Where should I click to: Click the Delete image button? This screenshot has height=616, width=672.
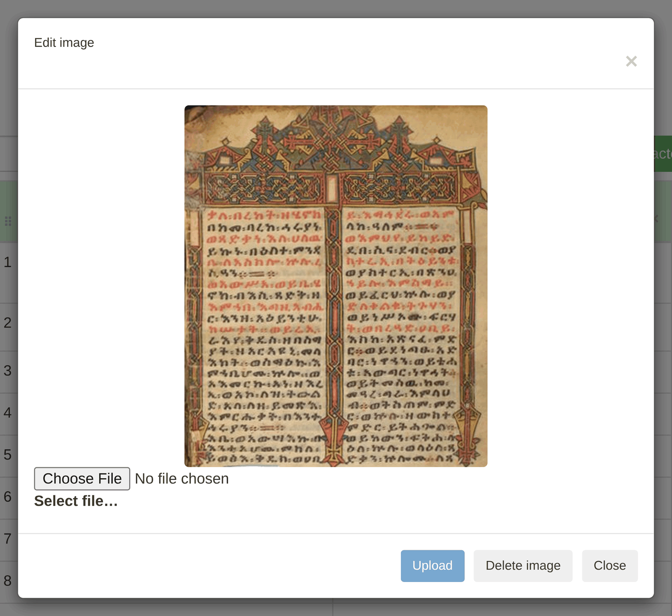pyautogui.click(x=523, y=566)
